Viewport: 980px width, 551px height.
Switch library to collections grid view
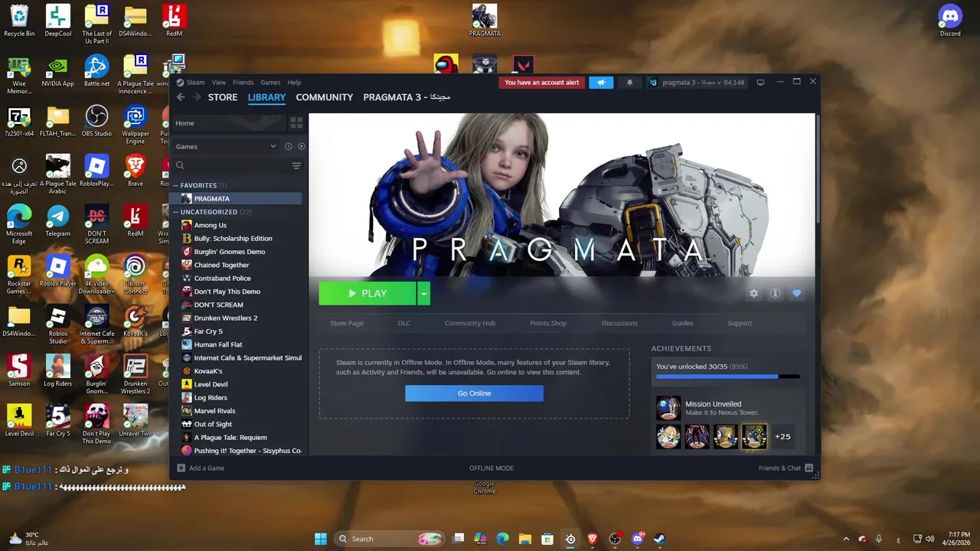pyautogui.click(x=296, y=123)
